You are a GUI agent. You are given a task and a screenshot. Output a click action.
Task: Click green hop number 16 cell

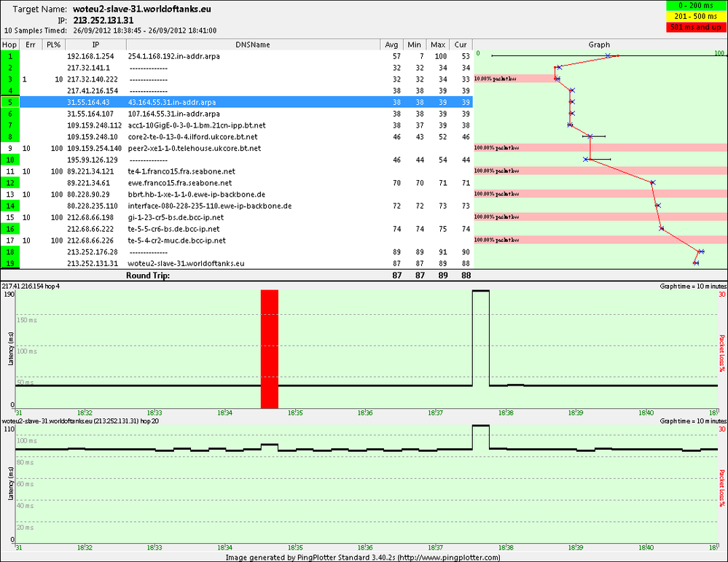9,229
